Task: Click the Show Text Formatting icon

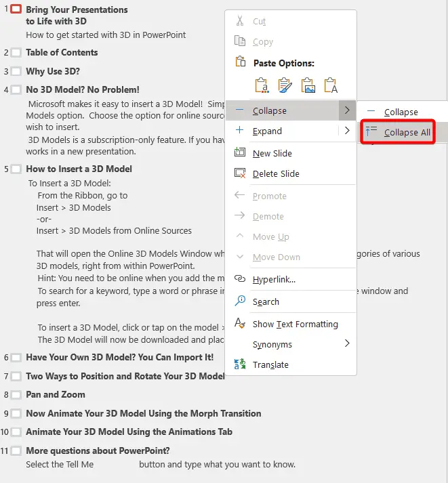Action: [x=240, y=323]
